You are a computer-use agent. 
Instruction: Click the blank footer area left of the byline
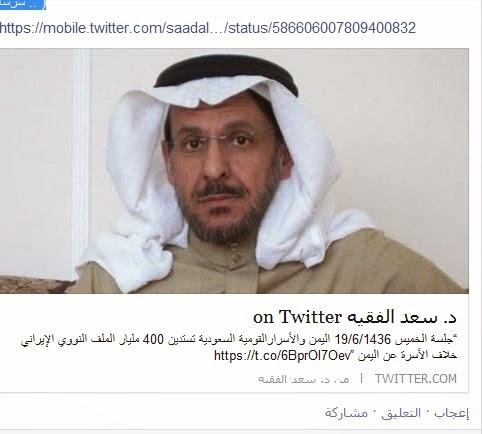tap(128, 379)
